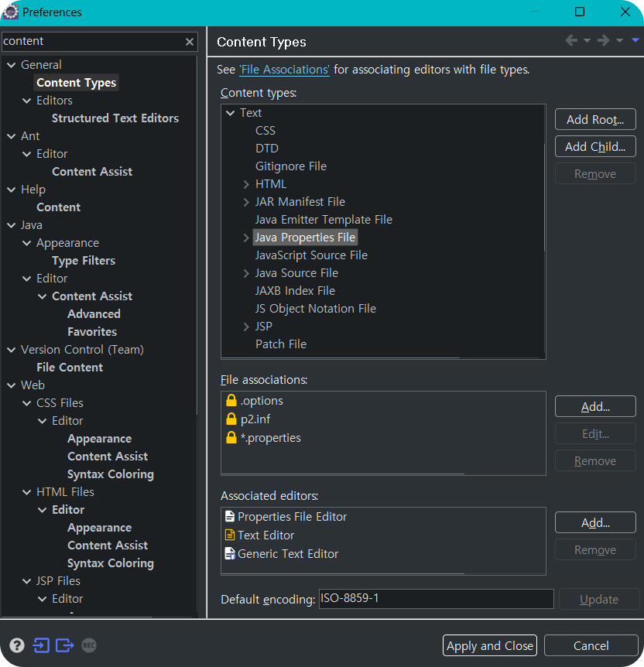The image size is (644, 667).
Task: Click the lock icon beside p2.inf
Action: tap(231, 419)
